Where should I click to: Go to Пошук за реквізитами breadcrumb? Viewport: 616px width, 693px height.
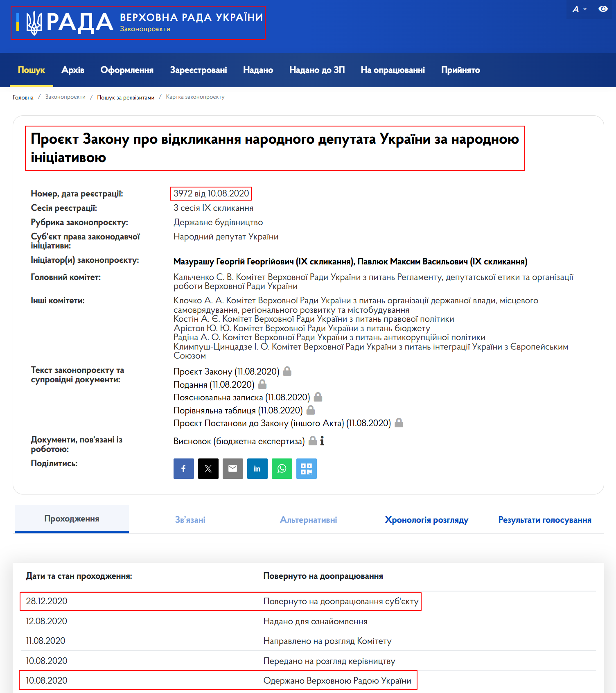pos(126,97)
